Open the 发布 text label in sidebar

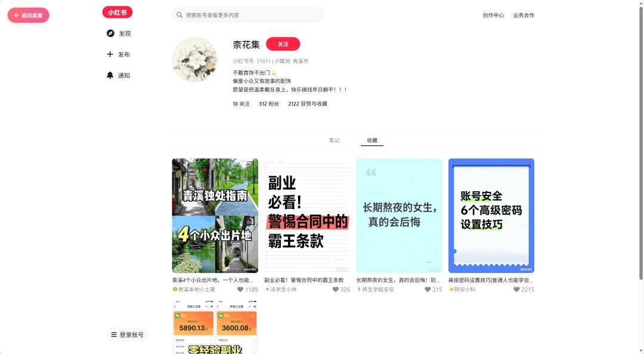[124, 55]
